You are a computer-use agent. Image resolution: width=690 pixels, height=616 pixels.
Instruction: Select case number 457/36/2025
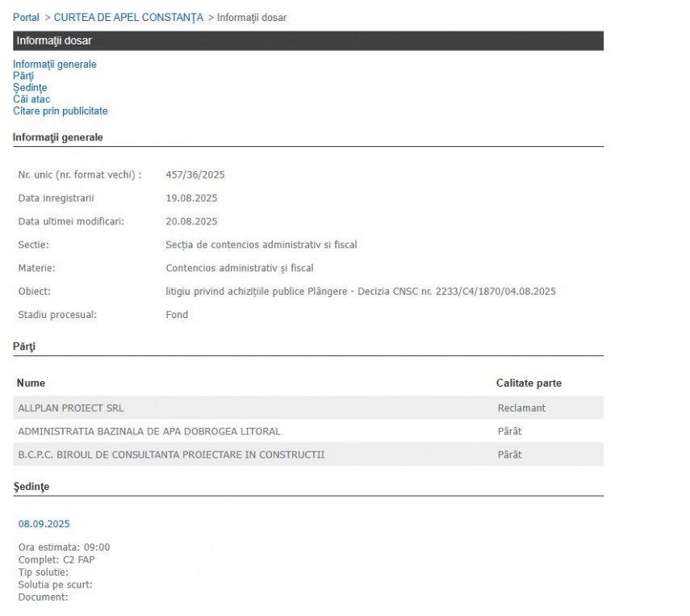click(195, 175)
